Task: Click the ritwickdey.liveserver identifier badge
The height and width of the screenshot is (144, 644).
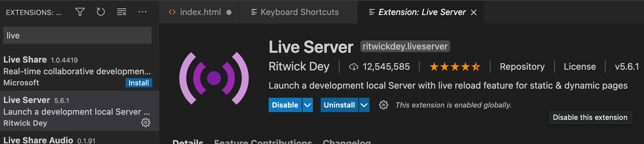Action: [x=405, y=46]
